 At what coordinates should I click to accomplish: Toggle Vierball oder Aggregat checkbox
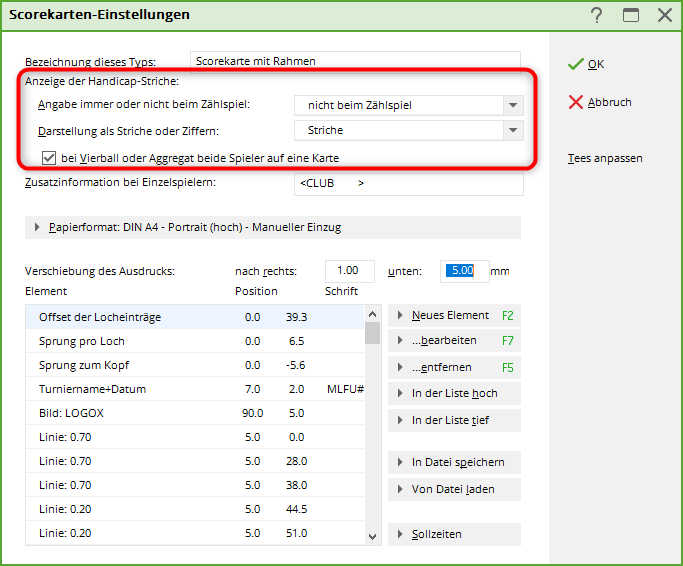(x=48, y=158)
